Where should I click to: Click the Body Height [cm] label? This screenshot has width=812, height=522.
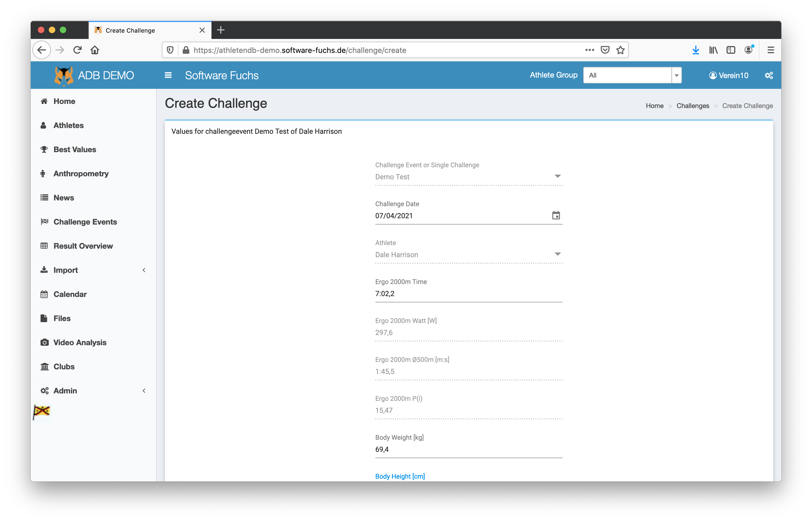(x=400, y=476)
